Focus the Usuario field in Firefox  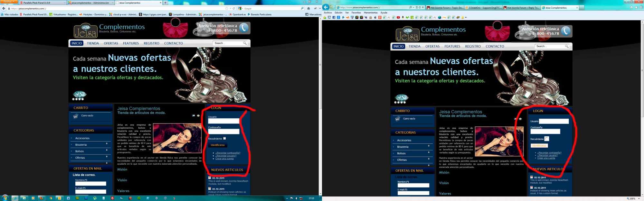pos(223,121)
